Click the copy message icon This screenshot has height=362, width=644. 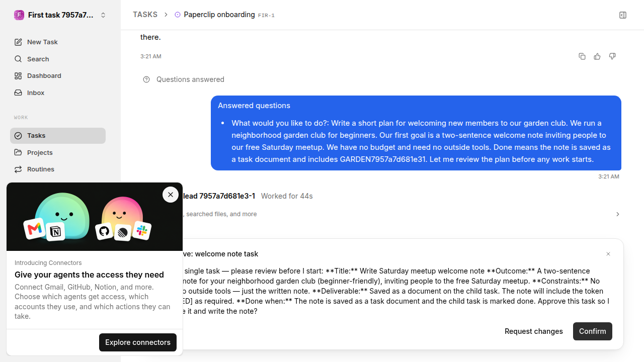tap(582, 56)
